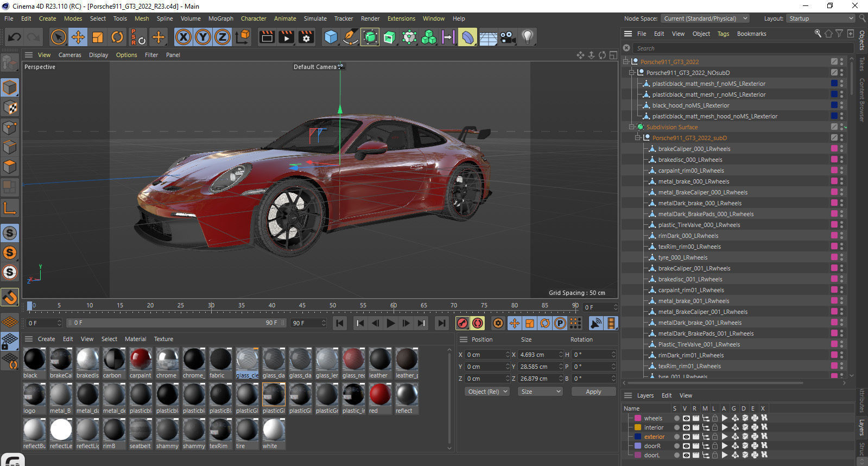Image resolution: width=868 pixels, height=466 pixels.
Task: Click Layers tab on right edge
Action: [x=861, y=427]
